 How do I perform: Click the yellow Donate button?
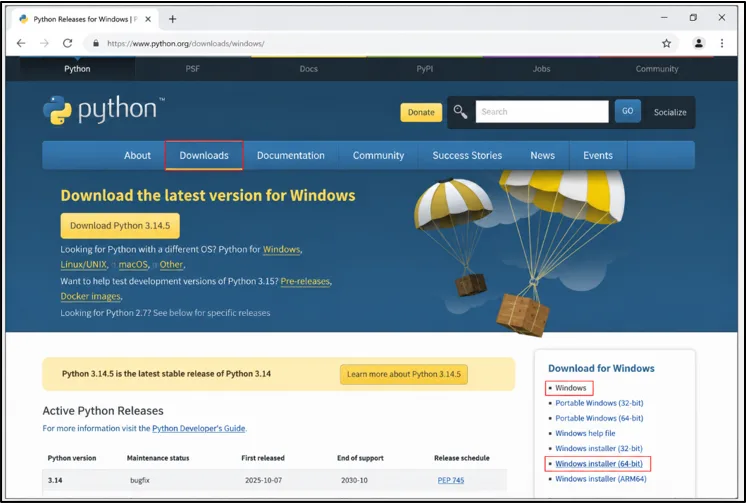(421, 112)
